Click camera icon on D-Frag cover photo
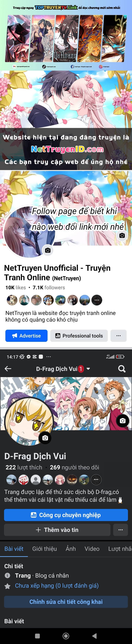This screenshot has height=644, width=132. point(123,421)
